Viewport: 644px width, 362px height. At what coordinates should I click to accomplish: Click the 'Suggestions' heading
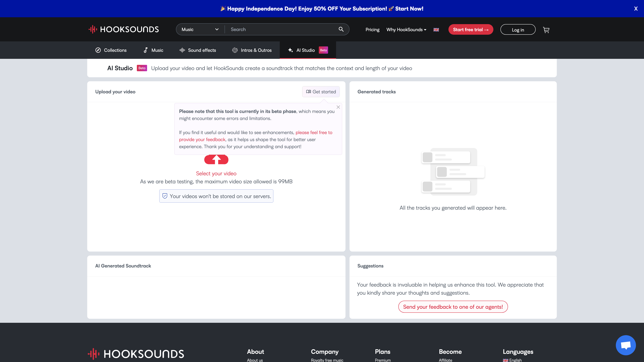[x=370, y=266]
